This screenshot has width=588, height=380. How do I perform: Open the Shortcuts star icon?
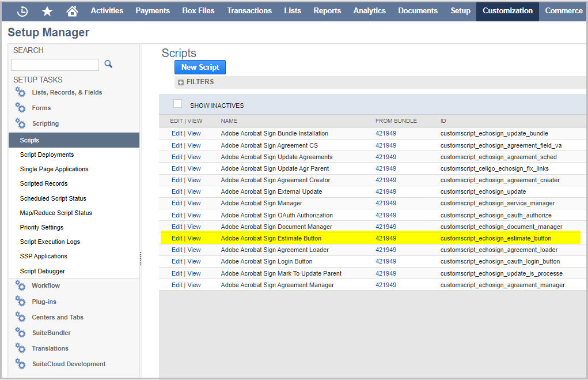point(47,11)
